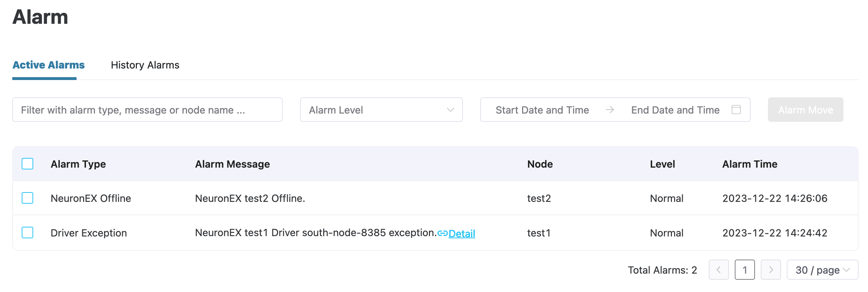This screenshot has width=868, height=292.
Task: Click the Start Date and Time field
Action: tap(542, 110)
